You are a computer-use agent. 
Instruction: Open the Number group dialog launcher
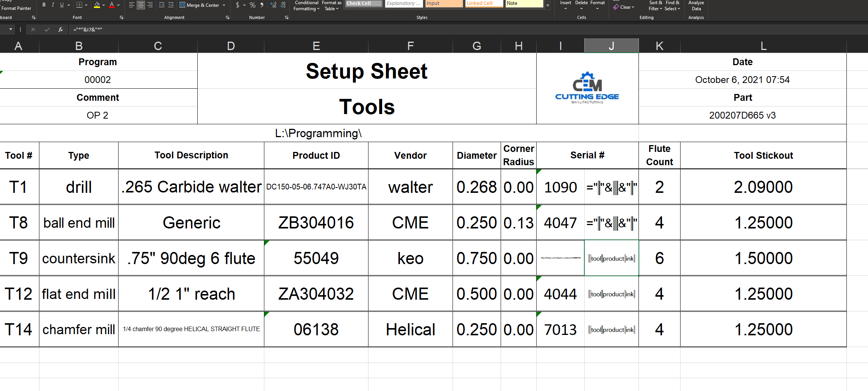coord(286,17)
